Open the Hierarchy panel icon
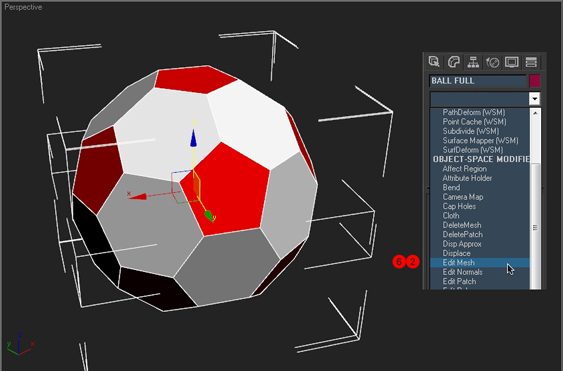Image resolution: width=563 pixels, height=371 pixels. click(x=473, y=62)
